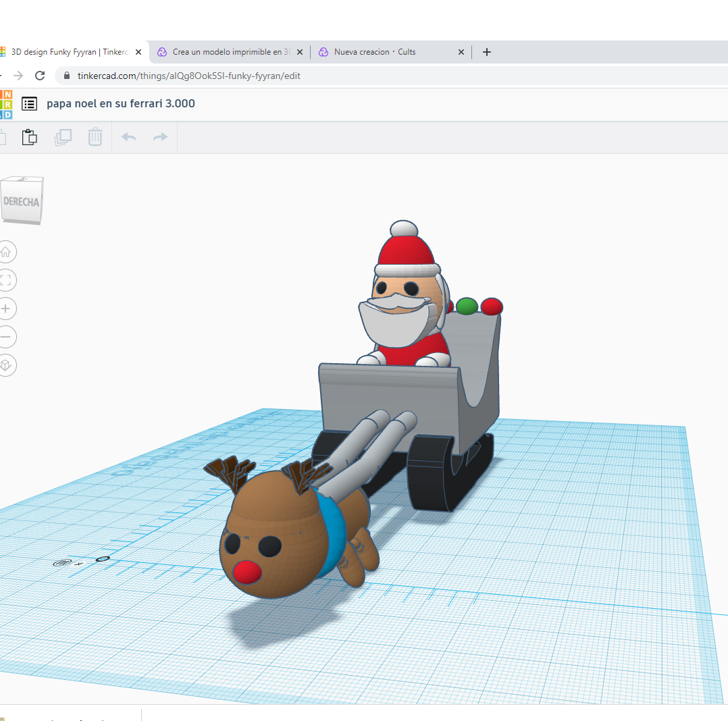Click the browser forward navigation arrow
Viewport: 728px width, 721px height.
[16, 76]
